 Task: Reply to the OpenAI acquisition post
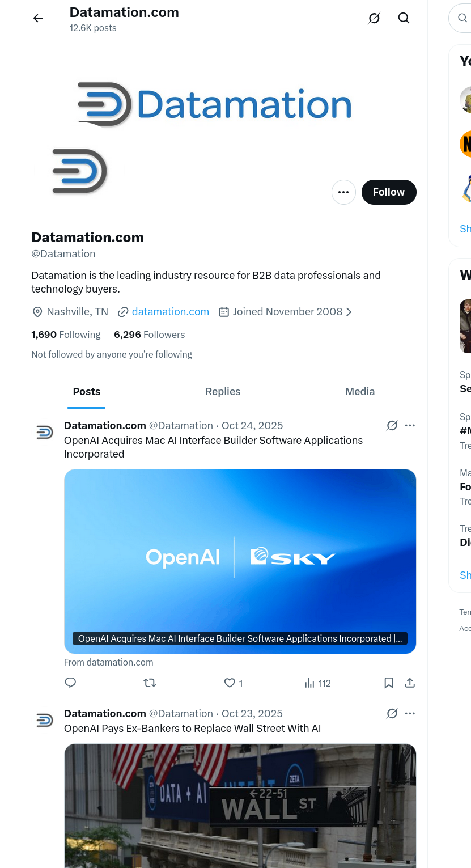pyautogui.click(x=70, y=683)
